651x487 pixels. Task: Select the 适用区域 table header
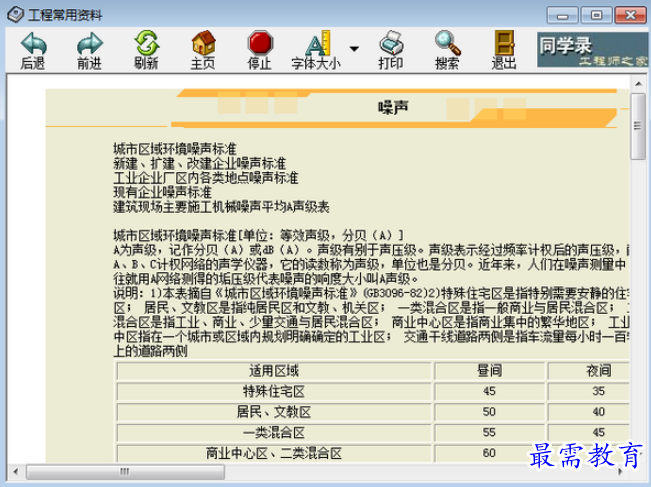coord(274,371)
